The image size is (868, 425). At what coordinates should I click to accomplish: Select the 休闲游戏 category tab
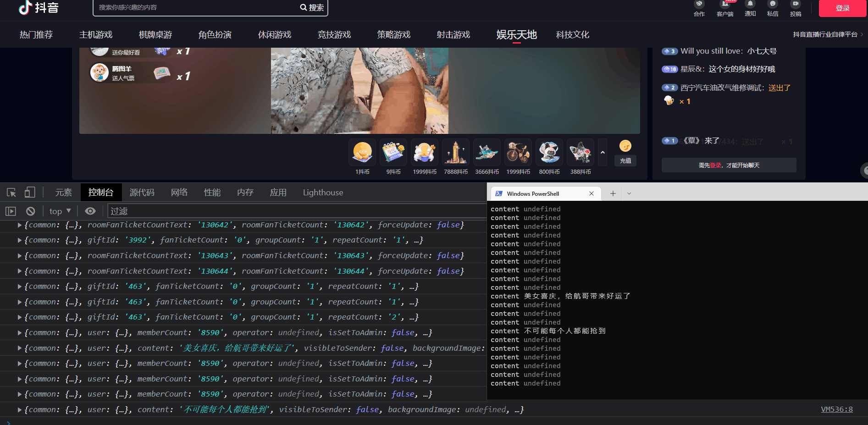coord(275,34)
